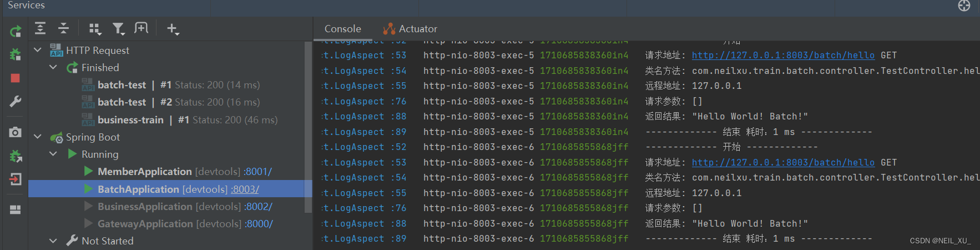Click the Add Service plus icon
Image resolution: width=980 pixels, height=250 pixels.
[173, 29]
